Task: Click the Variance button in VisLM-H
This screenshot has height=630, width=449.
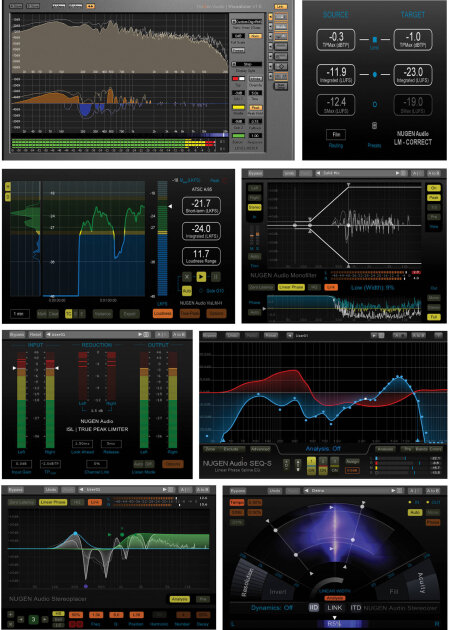Action: [102, 314]
